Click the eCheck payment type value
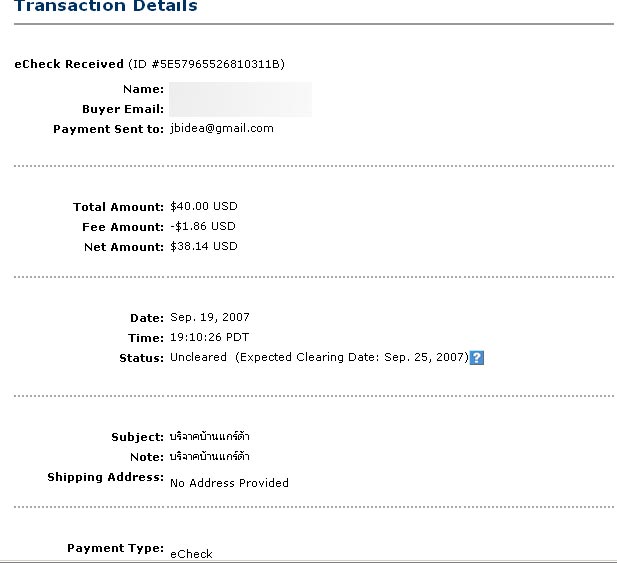The width and height of the screenshot is (617, 563). [x=191, y=554]
